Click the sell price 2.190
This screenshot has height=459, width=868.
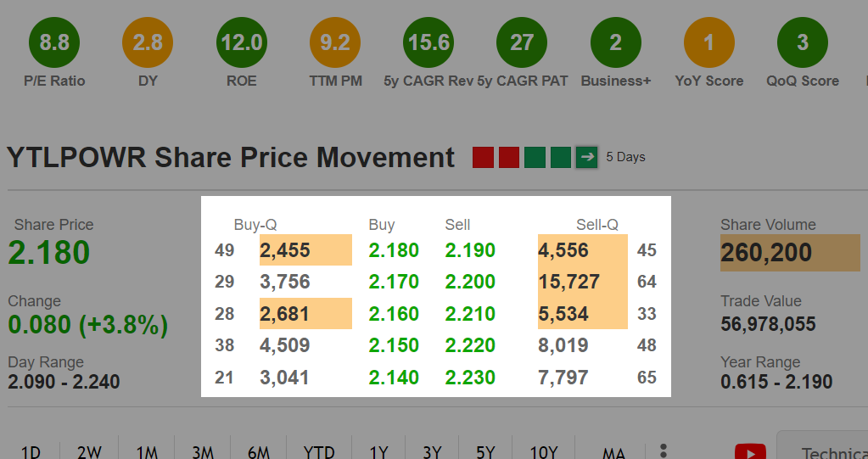pos(470,250)
